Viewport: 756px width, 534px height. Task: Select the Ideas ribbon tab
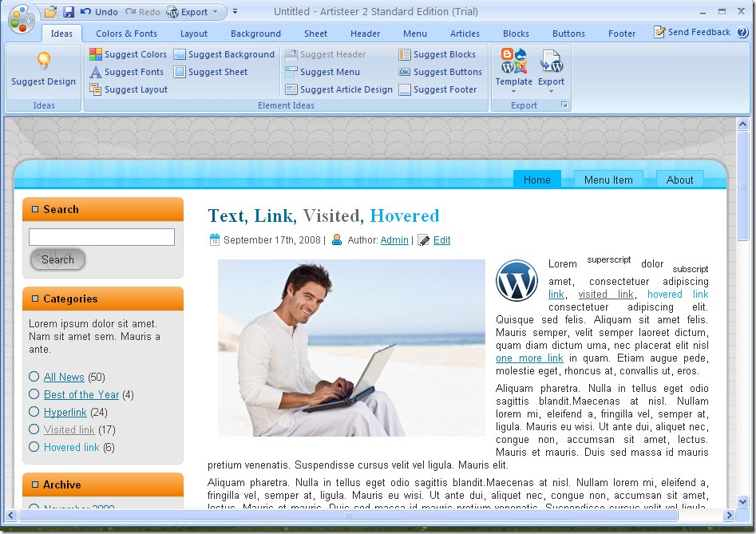61,34
